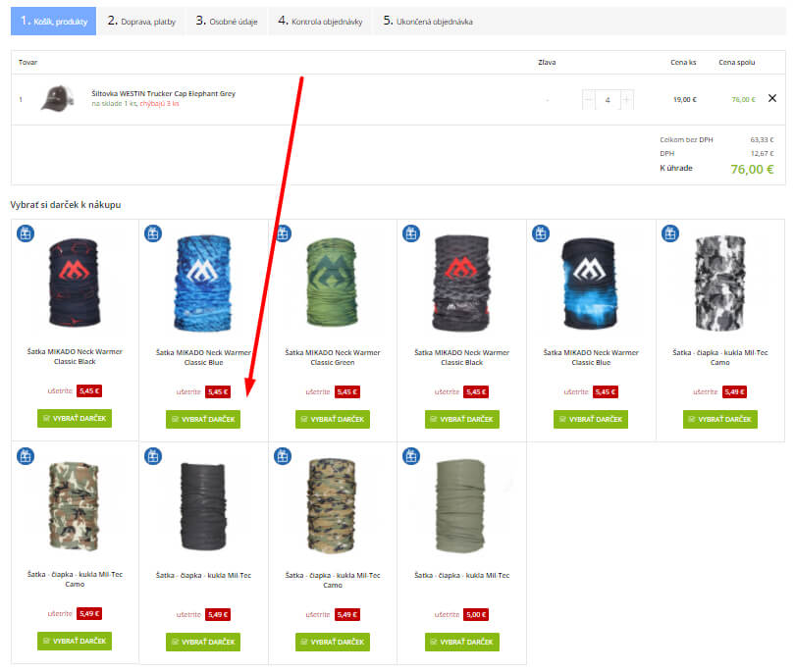Open Šatka MIKADO Neck Warmer Classic Green title
Screen dimensions: 795x672
[x=333, y=357]
